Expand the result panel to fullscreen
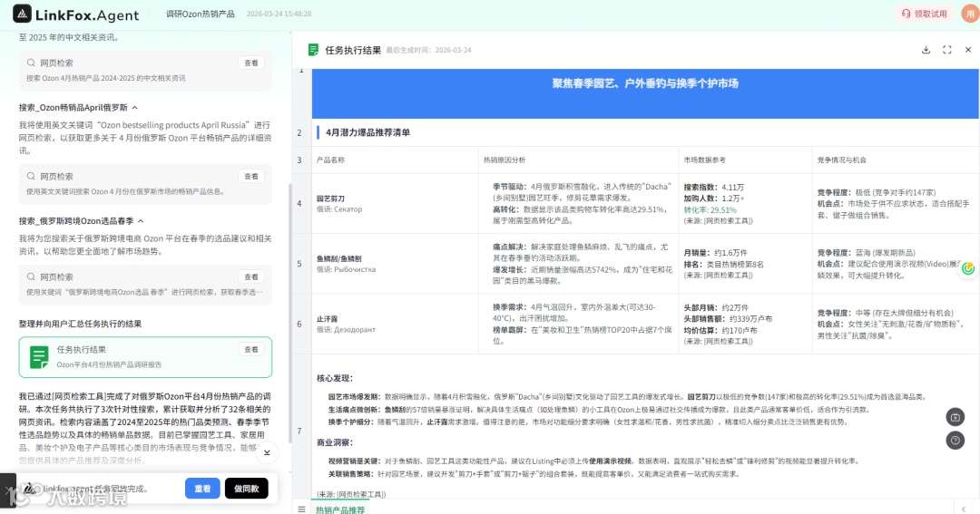 [x=946, y=50]
